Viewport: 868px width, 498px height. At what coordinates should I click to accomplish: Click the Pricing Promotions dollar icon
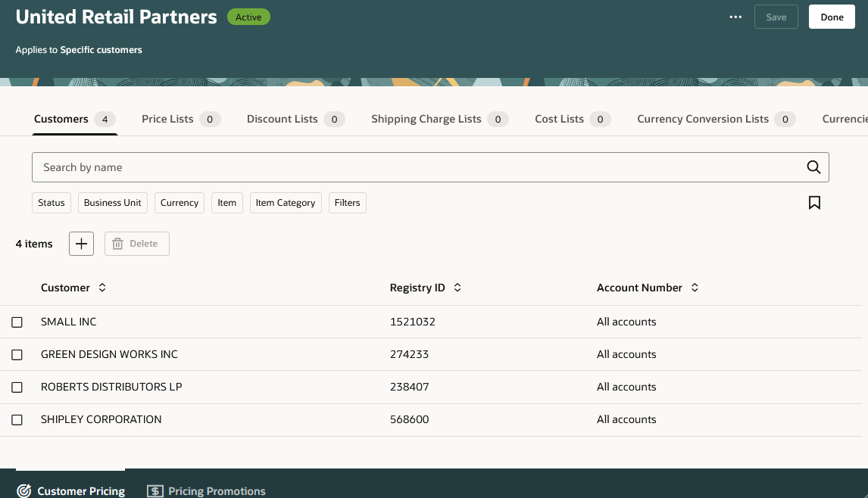coord(155,490)
